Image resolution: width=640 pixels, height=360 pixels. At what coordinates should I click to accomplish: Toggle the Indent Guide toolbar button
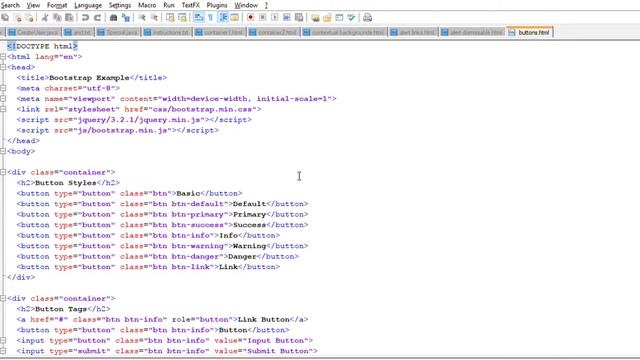coord(223,18)
